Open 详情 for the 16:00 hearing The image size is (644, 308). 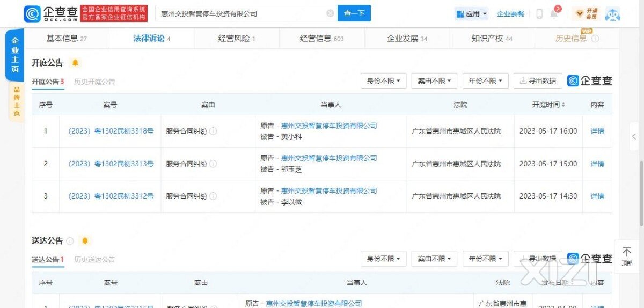[x=597, y=131]
